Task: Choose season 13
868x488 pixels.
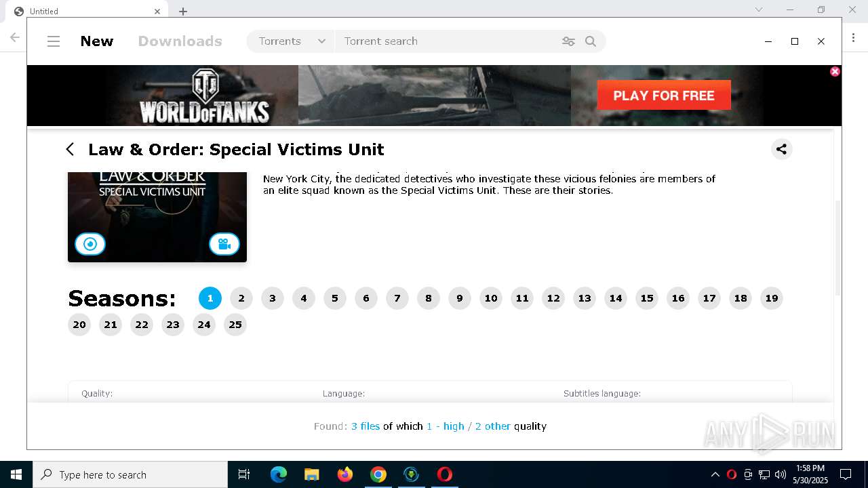Action: (x=585, y=298)
